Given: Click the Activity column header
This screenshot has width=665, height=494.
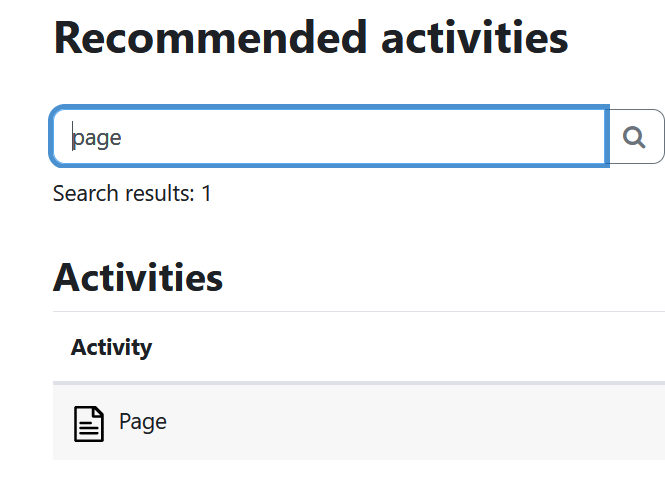Looking at the screenshot, I should [112, 347].
